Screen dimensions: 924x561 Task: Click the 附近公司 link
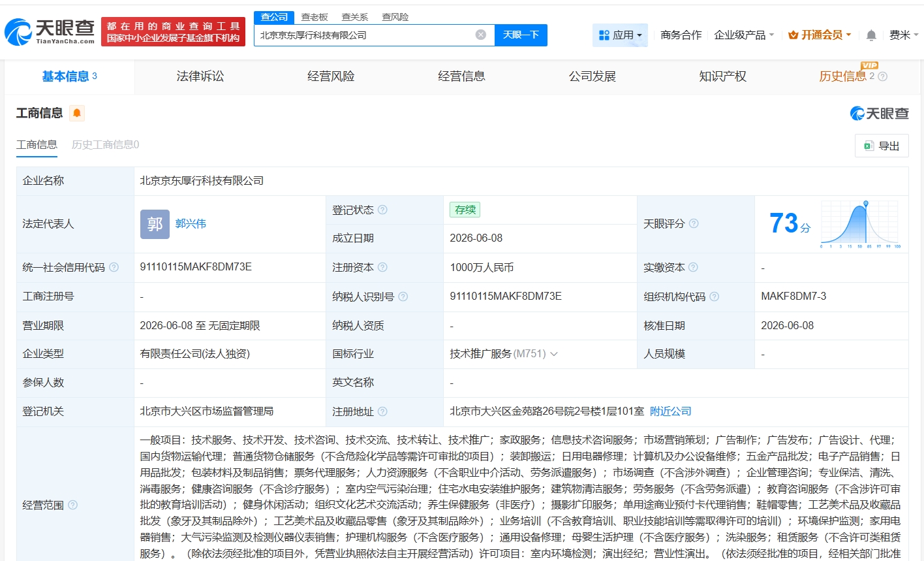pos(671,411)
